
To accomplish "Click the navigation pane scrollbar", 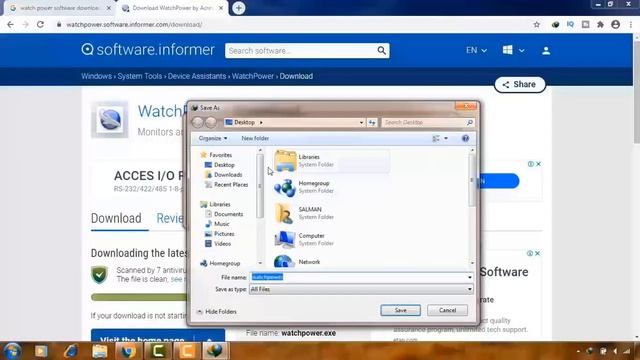I will coord(260,186).
